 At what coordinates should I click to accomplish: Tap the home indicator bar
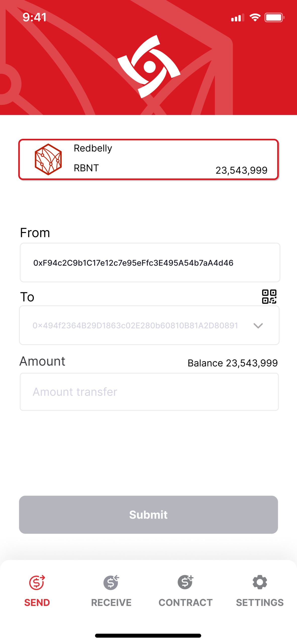point(148,636)
